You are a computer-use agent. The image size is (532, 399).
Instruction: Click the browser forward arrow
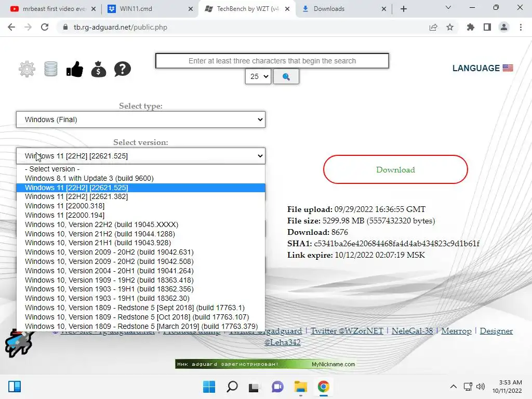click(x=28, y=27)
